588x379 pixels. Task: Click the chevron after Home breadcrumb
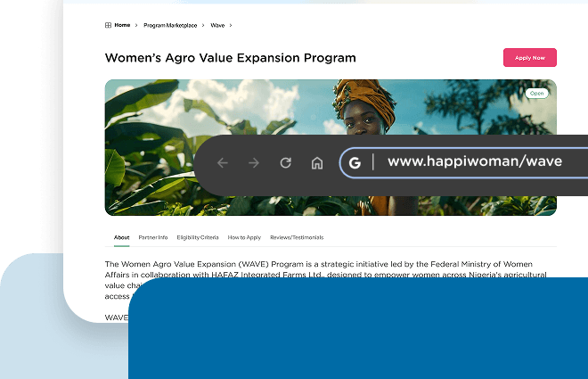point(136,25)
